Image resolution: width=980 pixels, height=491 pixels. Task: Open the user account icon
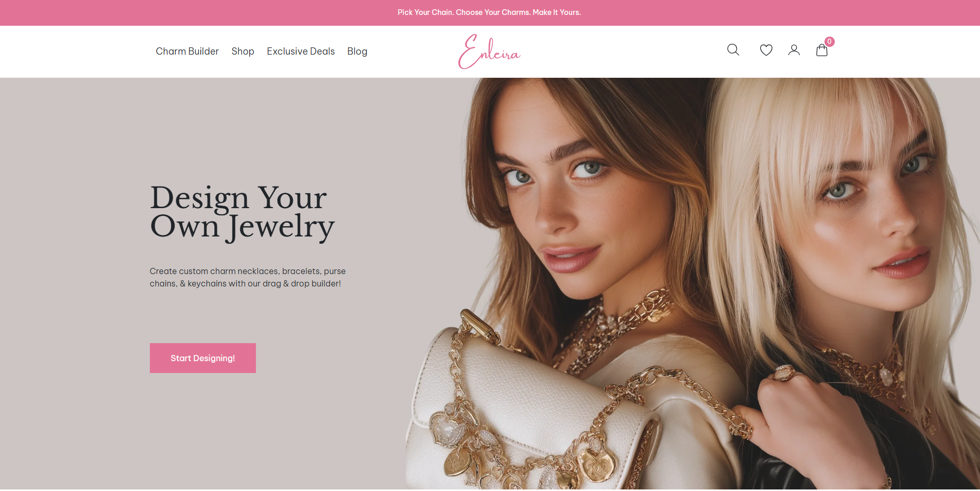794,50
